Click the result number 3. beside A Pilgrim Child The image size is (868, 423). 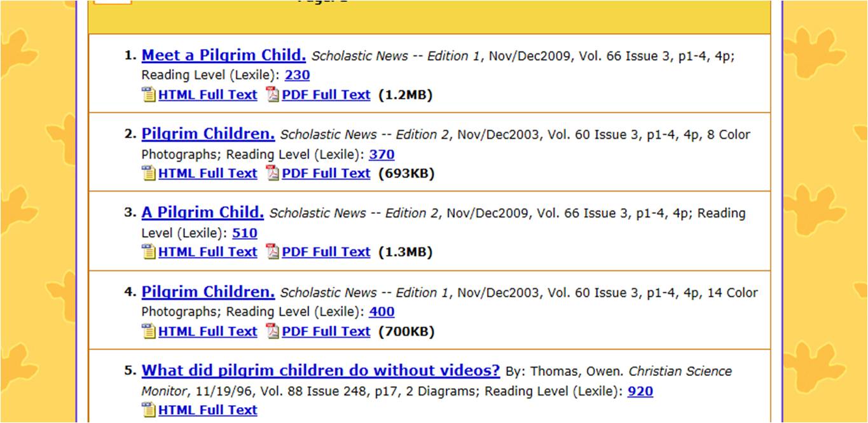(130, 212)
